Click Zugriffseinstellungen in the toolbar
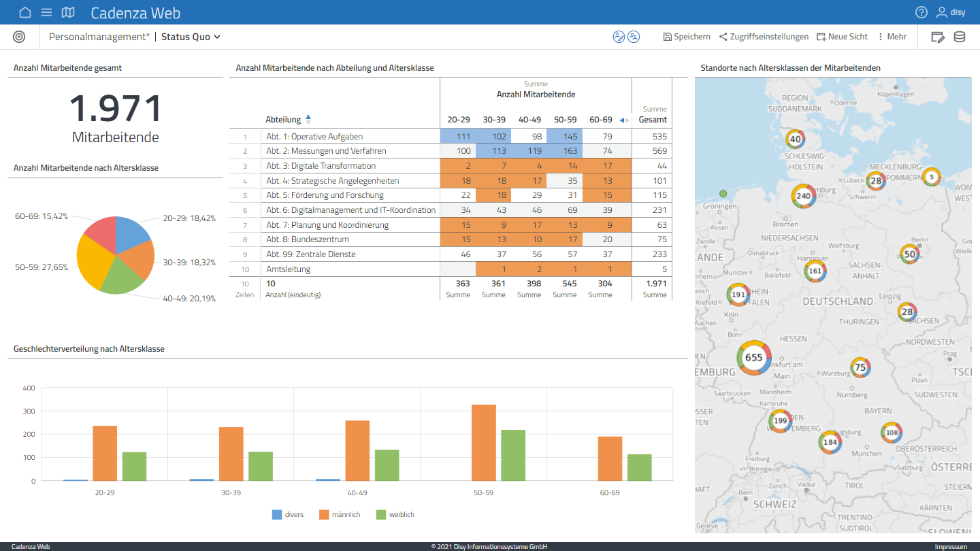 (x=764, y=37)
